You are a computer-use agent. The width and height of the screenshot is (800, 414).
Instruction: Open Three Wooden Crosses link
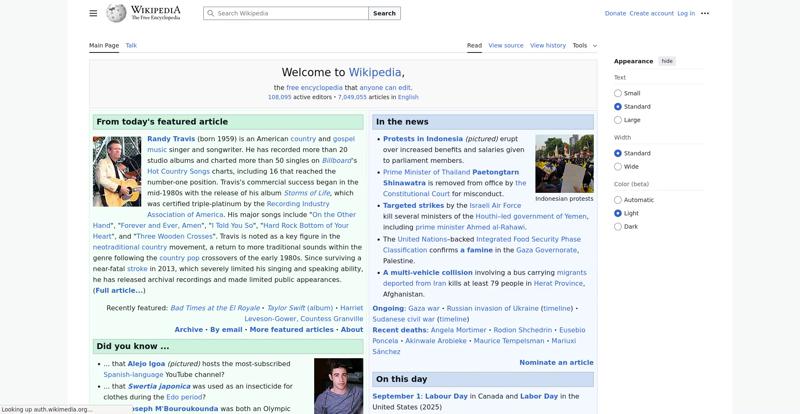click(174, 236)
